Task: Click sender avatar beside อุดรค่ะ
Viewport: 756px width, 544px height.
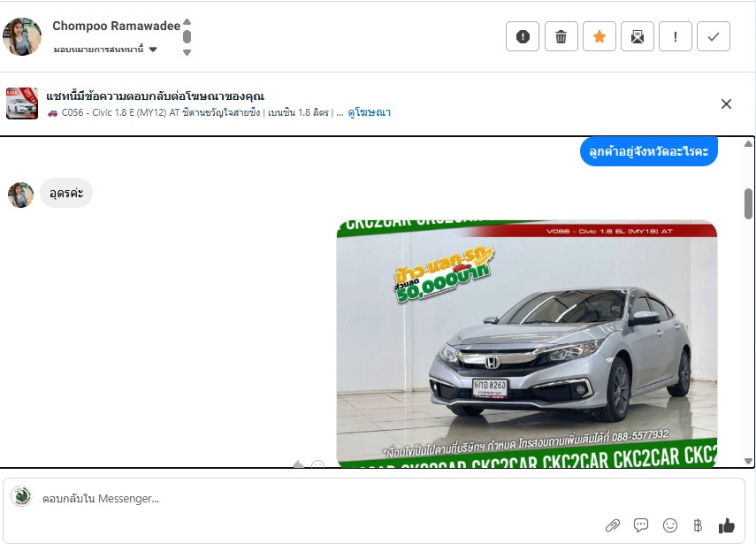Action: coord(20,195)
